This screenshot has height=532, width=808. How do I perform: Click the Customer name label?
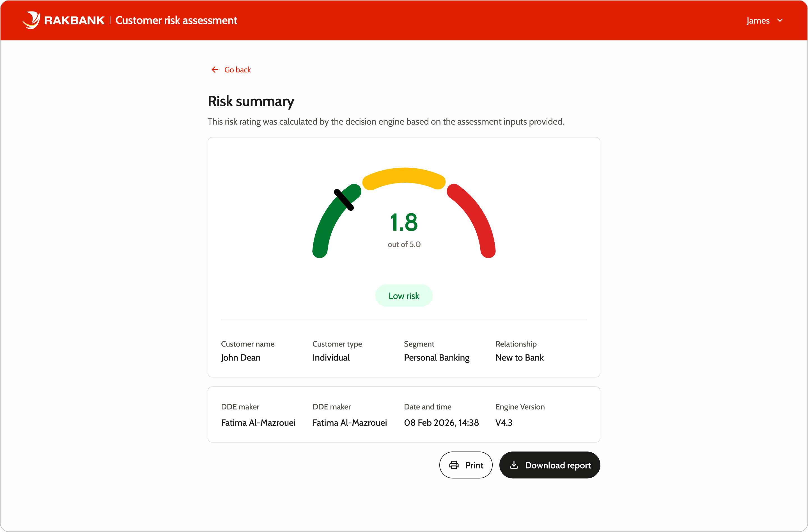pyautogui.click(x=247, y=344)
